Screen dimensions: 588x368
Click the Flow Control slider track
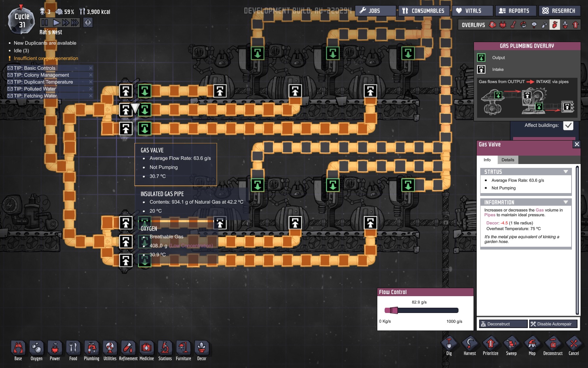tap(421, 310)
